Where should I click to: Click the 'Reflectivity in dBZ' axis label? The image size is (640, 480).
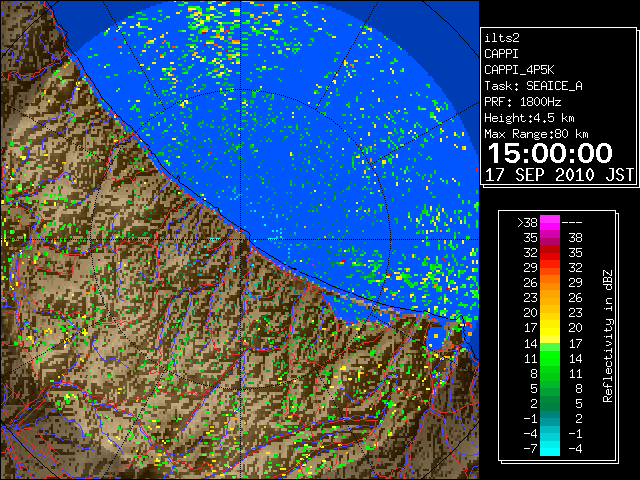tap(608, 336)
